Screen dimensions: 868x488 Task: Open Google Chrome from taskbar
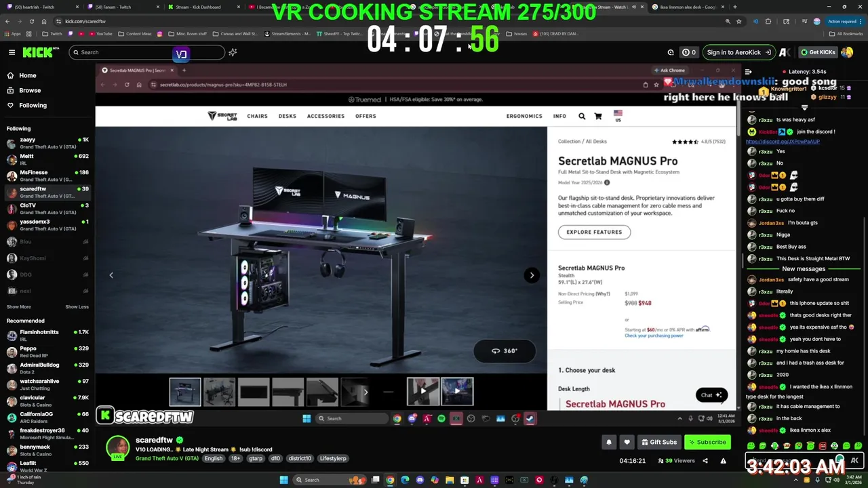(x=390, y=480)
